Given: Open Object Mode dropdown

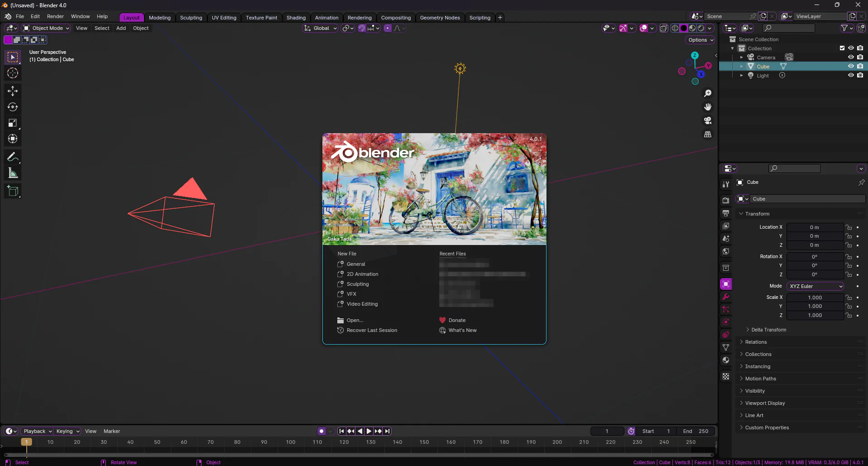Looking at the screenshot, I should (46, 28).
